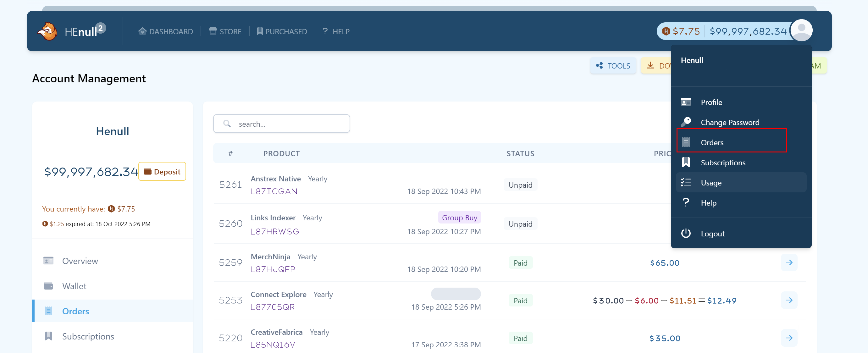
Task: Click Help in the user dropdown
Action: [741, 203]
